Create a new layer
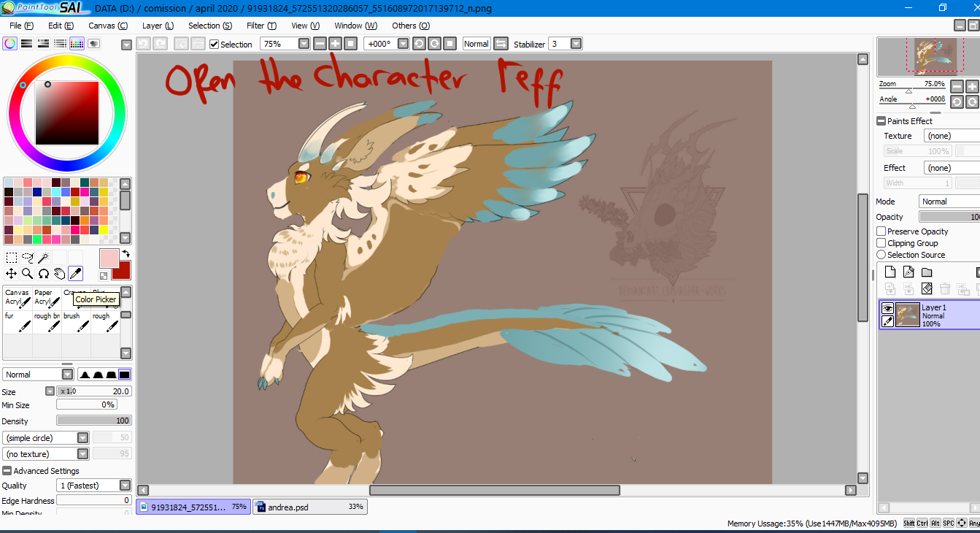Screen dimensions: 980x533 click(890, 272)
